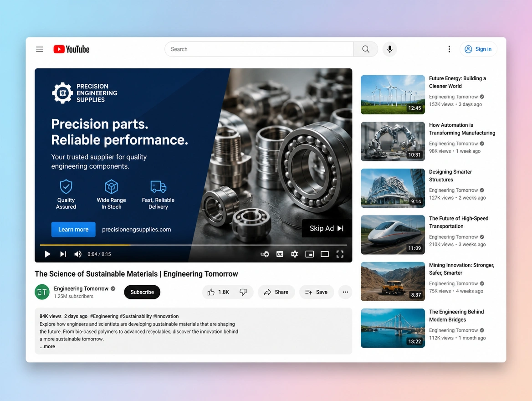The image size is (532, 401).
Task: Open How Automation is Transforming Manufacturing thumbnail
Action: (393, 141)
